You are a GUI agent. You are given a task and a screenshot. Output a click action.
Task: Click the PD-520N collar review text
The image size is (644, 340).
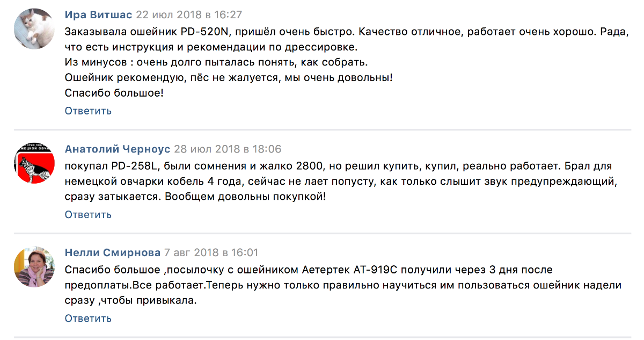coord(346,62)
